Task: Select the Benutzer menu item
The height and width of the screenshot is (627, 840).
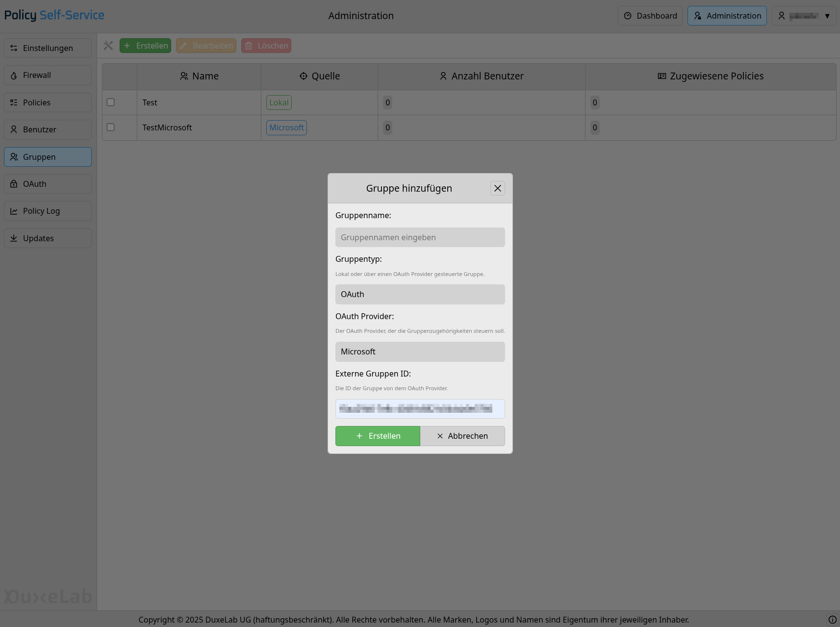Action: 48,130
